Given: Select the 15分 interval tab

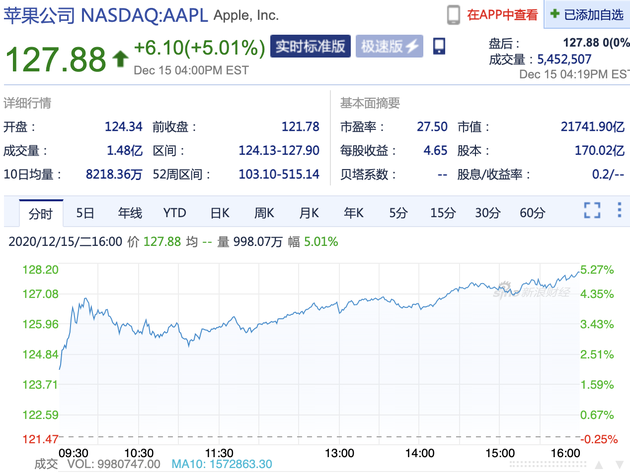Looking at the screenshot, I should coord(443,213).
